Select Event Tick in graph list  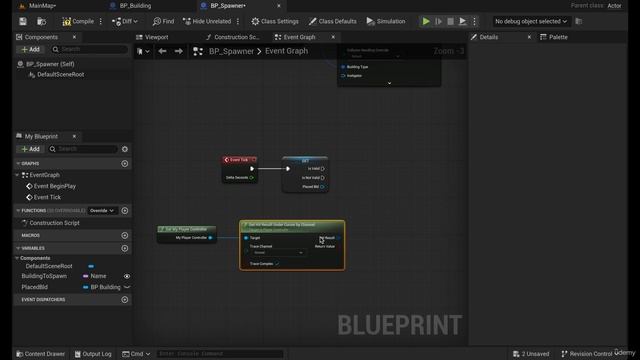pos(47,197)
